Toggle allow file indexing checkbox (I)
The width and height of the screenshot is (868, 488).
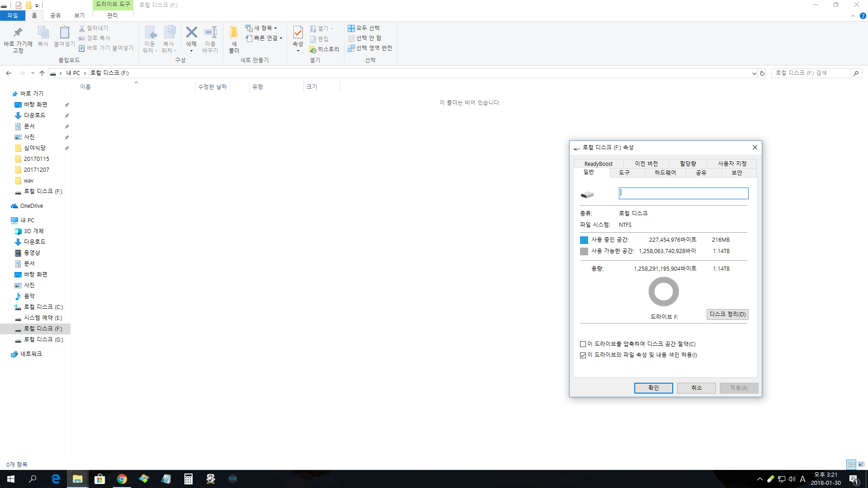click(583, 355)
